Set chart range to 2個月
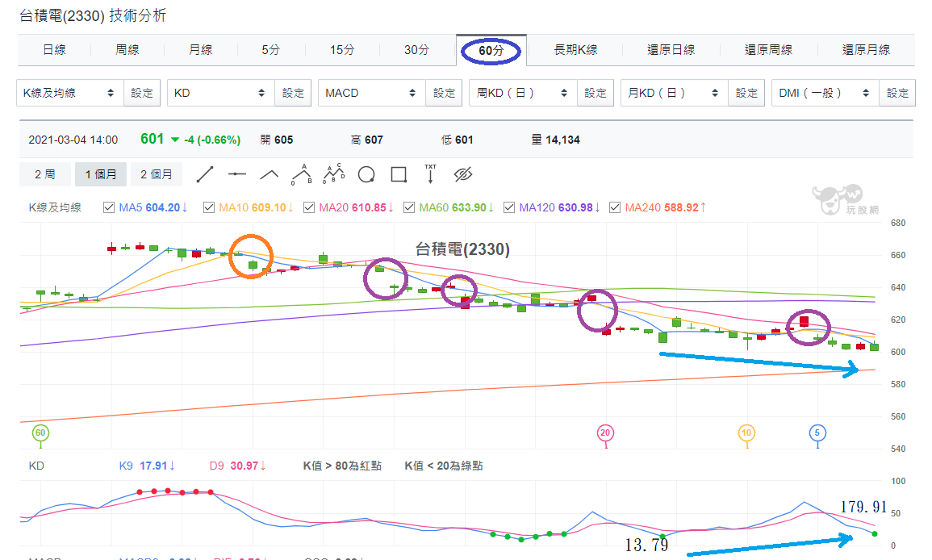 (x=157, y=174)
